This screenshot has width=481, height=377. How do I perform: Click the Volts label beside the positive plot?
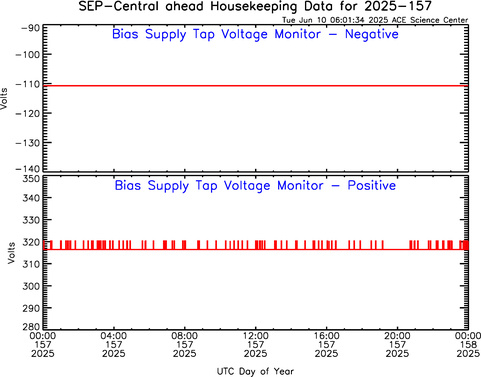coord(12,253)
